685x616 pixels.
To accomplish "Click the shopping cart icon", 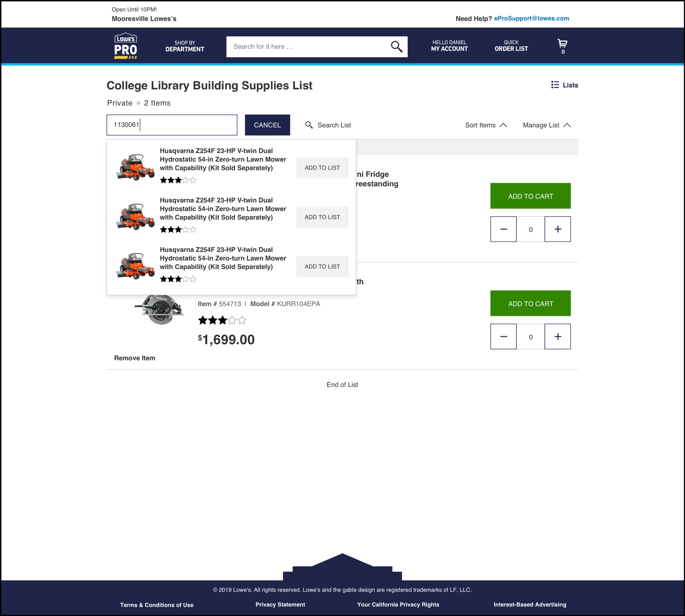I will click(561, 42).
